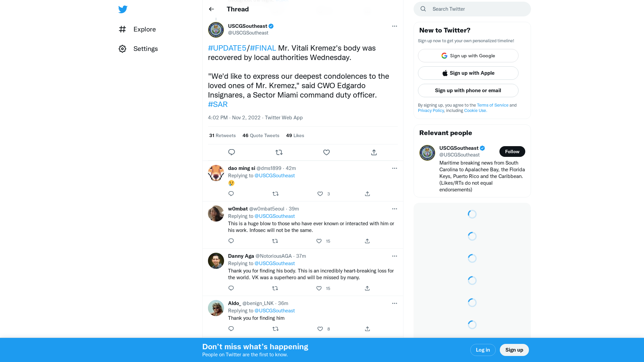Like the main USCGSoutheast tweet
Screen dimensions: 644x362
(326, 153)
